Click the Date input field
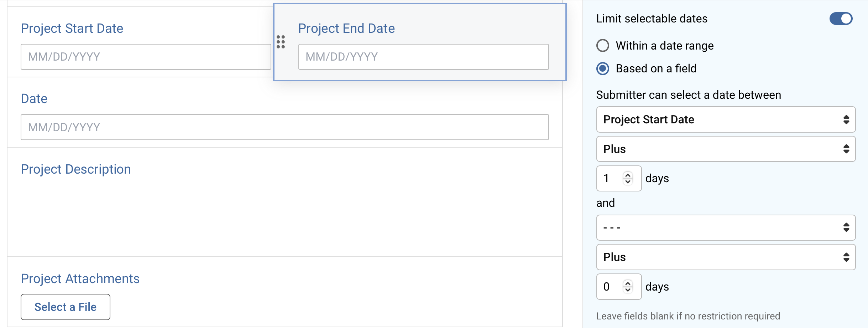Image resolution: width=868 pixels, height=328 pixels. (x=285, y=127)
